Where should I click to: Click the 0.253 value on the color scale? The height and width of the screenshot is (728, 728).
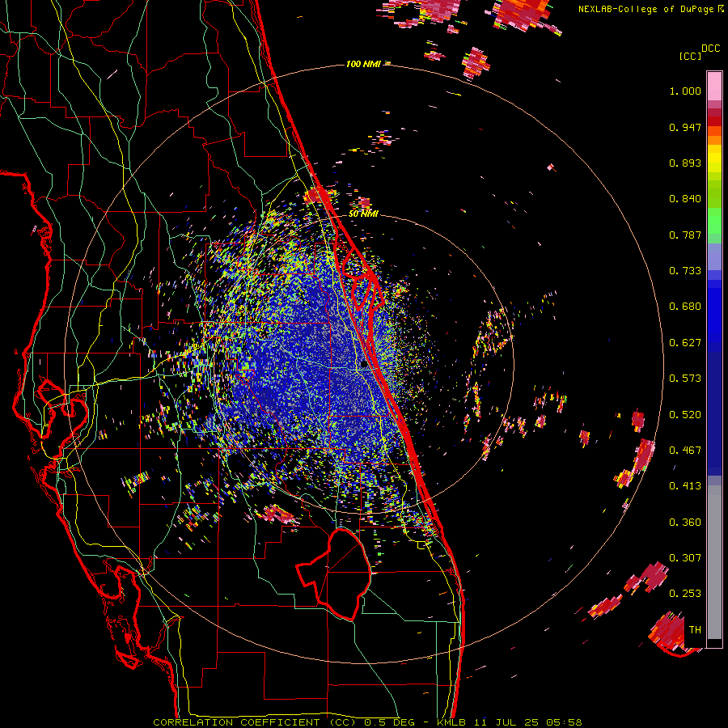(685, 594)
